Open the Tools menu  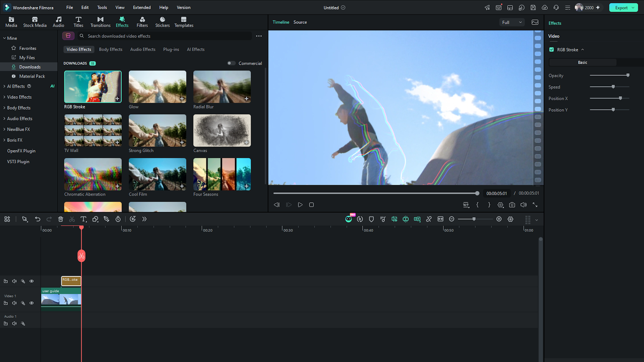point(102,7)
